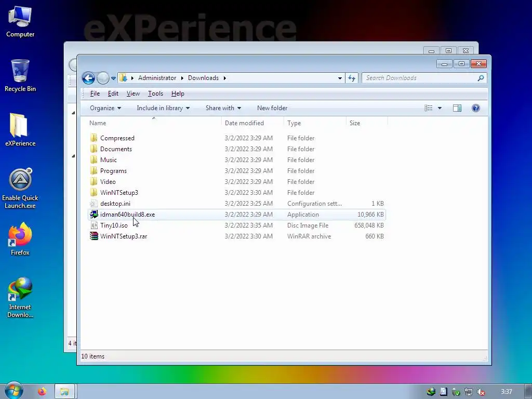This screenshot has height=399, width=532.
Task: Open the view options dropdown arrow
Action: coord(440,108)
